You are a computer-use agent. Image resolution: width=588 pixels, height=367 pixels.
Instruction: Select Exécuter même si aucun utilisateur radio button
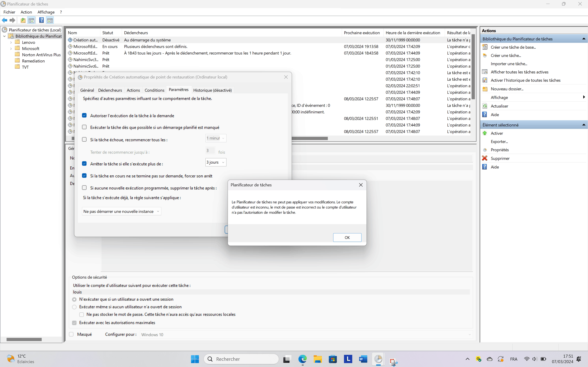tap(74, 307)
